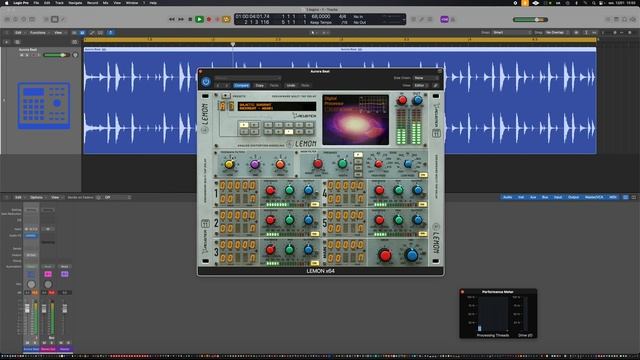Screen dimensions: 640x360
Task: Open the Navigate menu in menu bar
Action: tap(75, 3)
